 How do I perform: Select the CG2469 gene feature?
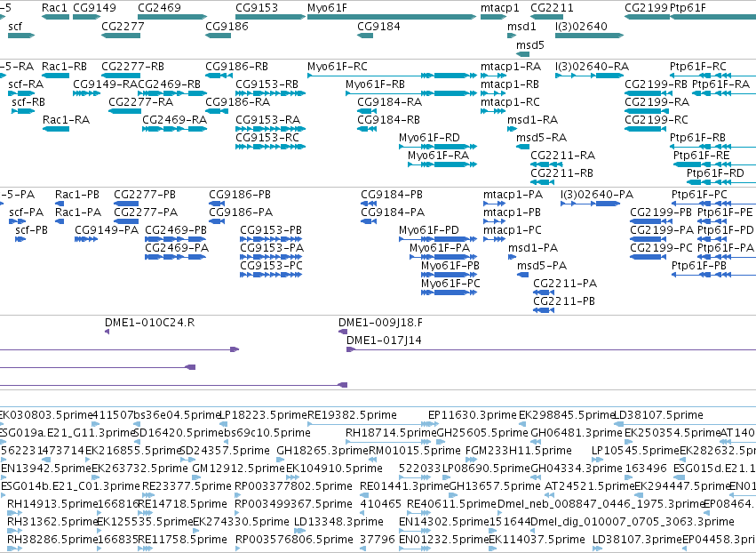point(172,17)
